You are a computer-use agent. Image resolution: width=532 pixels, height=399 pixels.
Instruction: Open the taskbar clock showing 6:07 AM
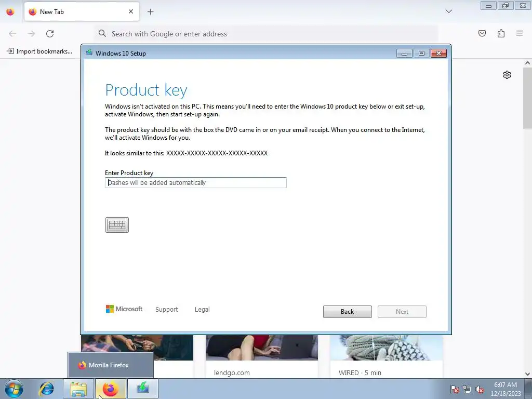[506, 389]
